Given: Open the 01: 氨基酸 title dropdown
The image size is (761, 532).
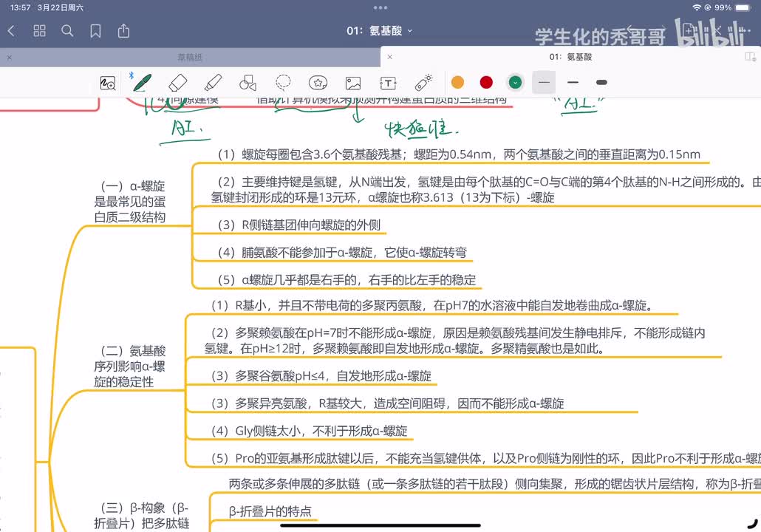Looking at the screenshot, I should [x=380, y=30].
